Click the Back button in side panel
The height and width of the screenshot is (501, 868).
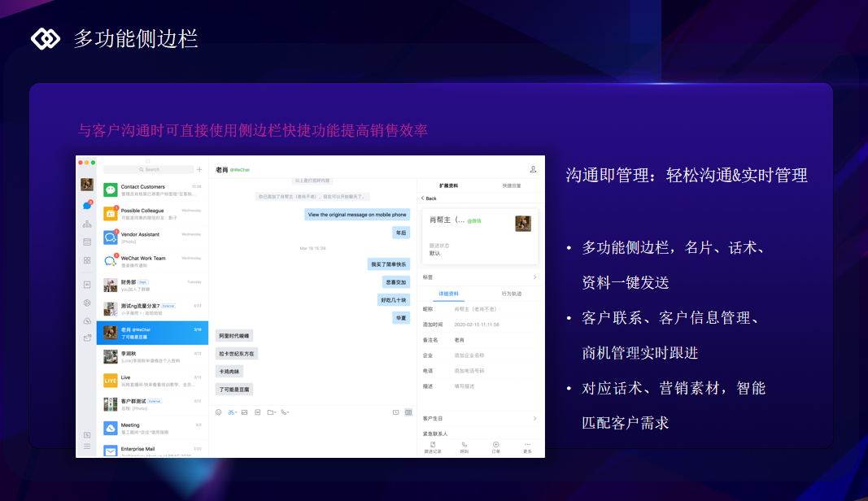click(429, 198)
